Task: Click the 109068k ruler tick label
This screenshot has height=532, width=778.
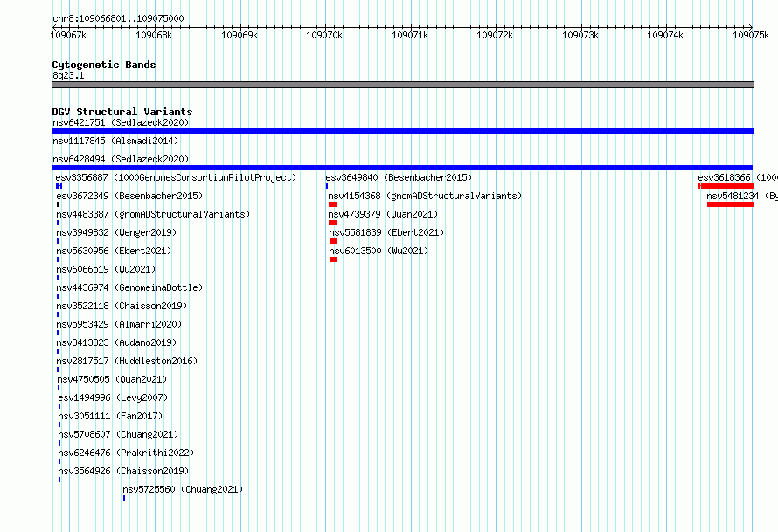Action: [154, 35]
